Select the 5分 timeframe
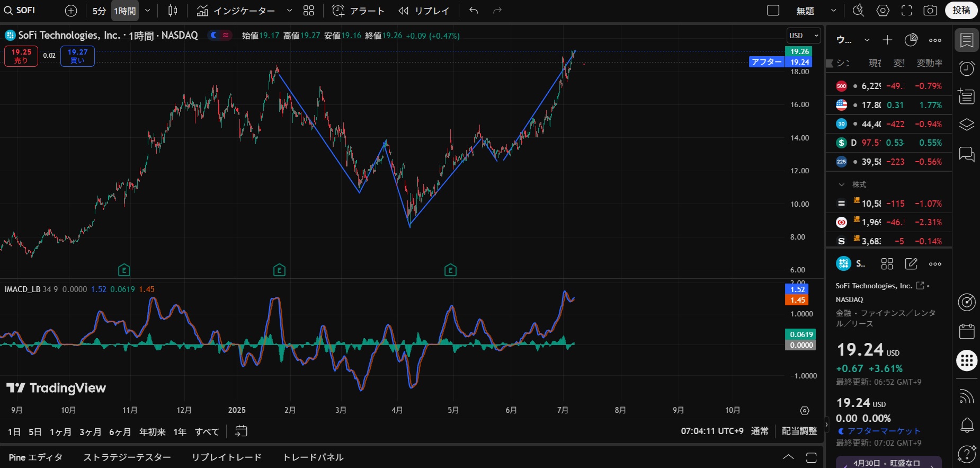Screen dimensions: 980x468 coord(99,11)
